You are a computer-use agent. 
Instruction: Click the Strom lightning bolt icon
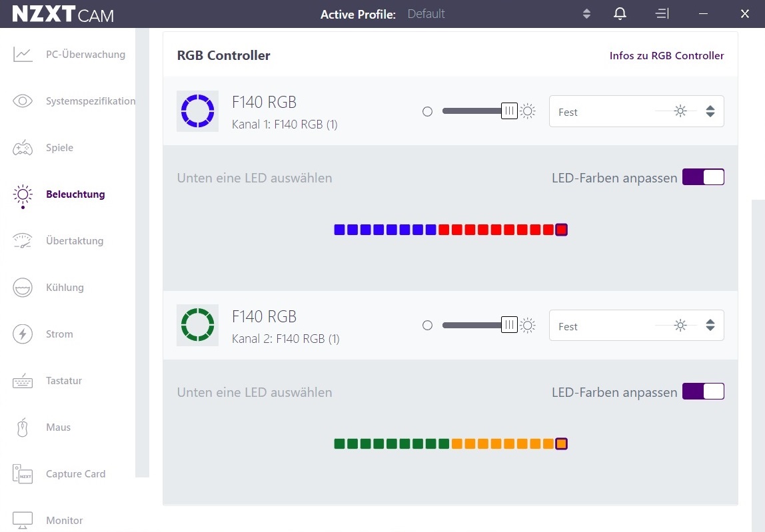coord(23,334)
